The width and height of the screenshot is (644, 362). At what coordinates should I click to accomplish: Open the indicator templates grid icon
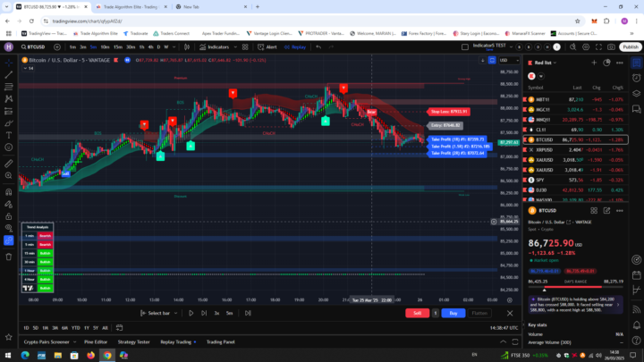[245, 47]
